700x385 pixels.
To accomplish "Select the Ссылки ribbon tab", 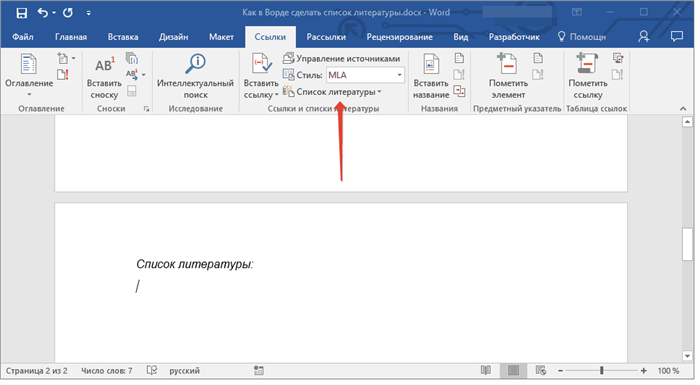I will coord(270,37).
